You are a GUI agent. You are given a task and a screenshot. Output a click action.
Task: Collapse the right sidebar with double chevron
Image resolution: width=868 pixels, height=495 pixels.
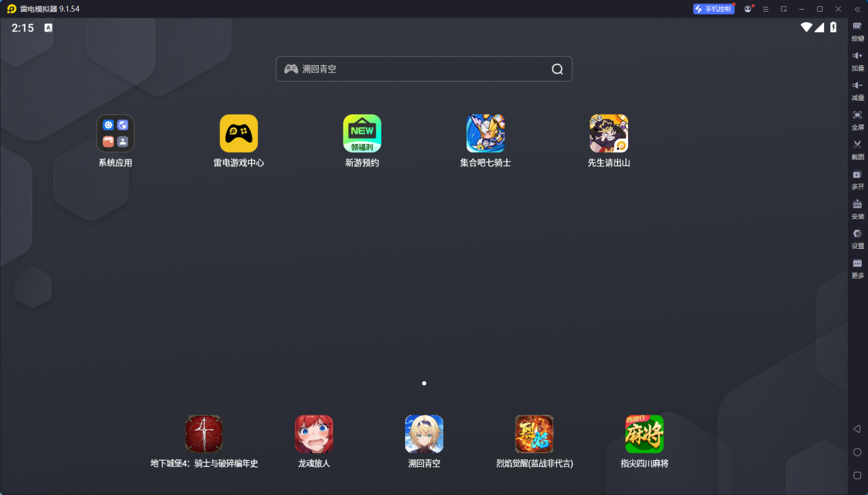tap(857, 9)
